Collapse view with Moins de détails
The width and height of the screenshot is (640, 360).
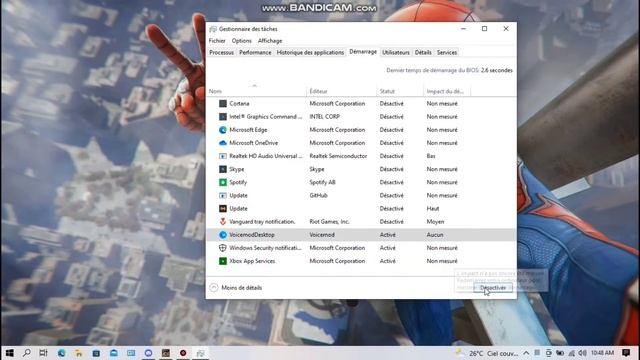click(x=236, y=288)
